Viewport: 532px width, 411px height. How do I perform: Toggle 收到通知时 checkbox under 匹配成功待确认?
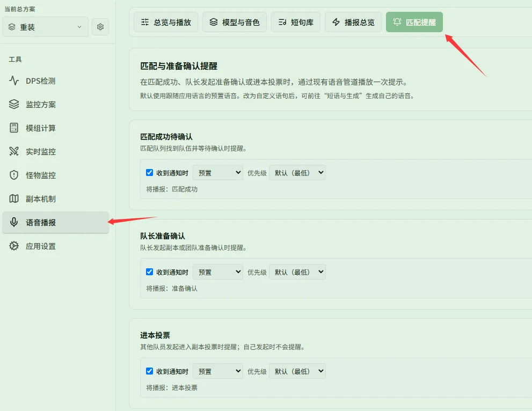149,173
